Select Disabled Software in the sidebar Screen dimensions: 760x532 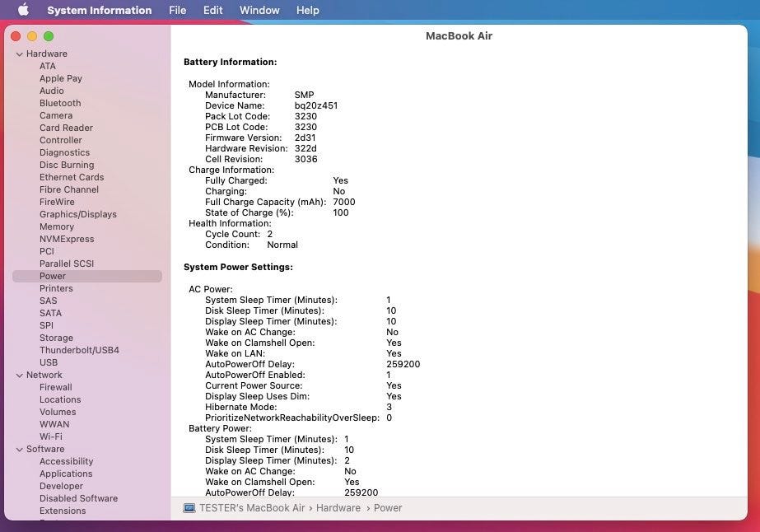78,498
